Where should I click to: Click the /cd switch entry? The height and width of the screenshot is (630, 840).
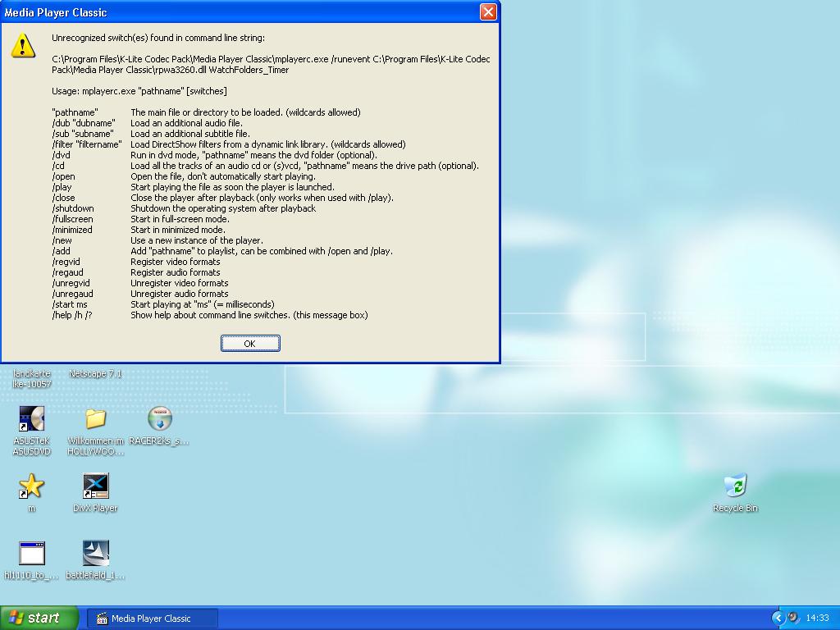58,166
